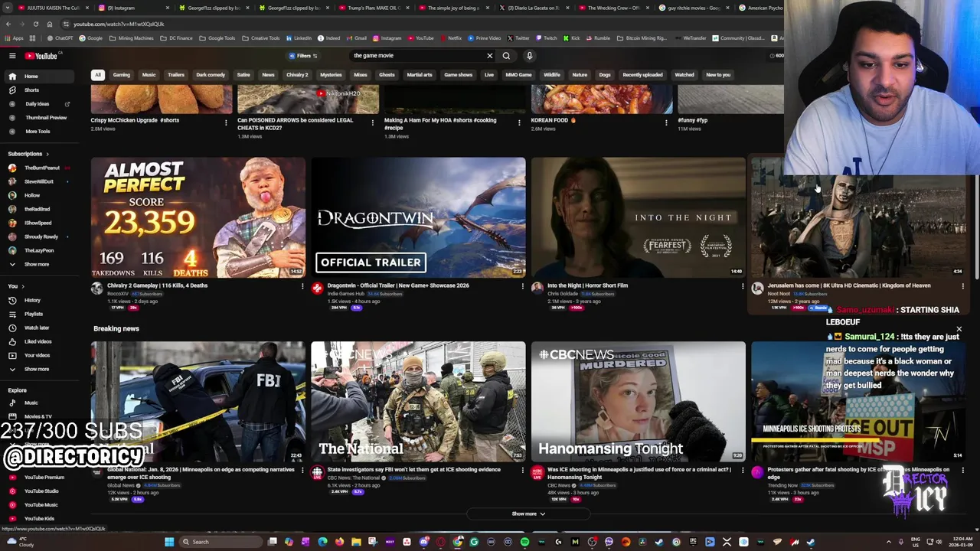Open TheBurntPeanut subscription channel
This screenshot has width=980, height=551.
tap(41, 168)
